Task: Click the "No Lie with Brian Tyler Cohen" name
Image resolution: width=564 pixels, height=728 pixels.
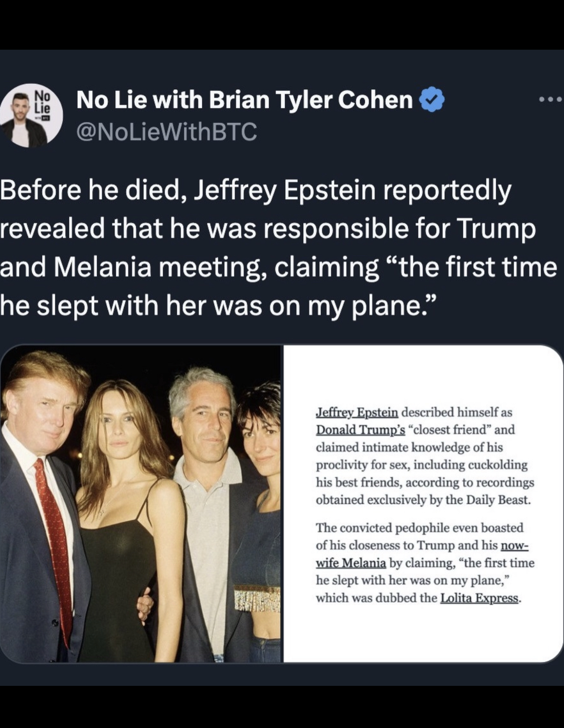Action: (244, 99)
